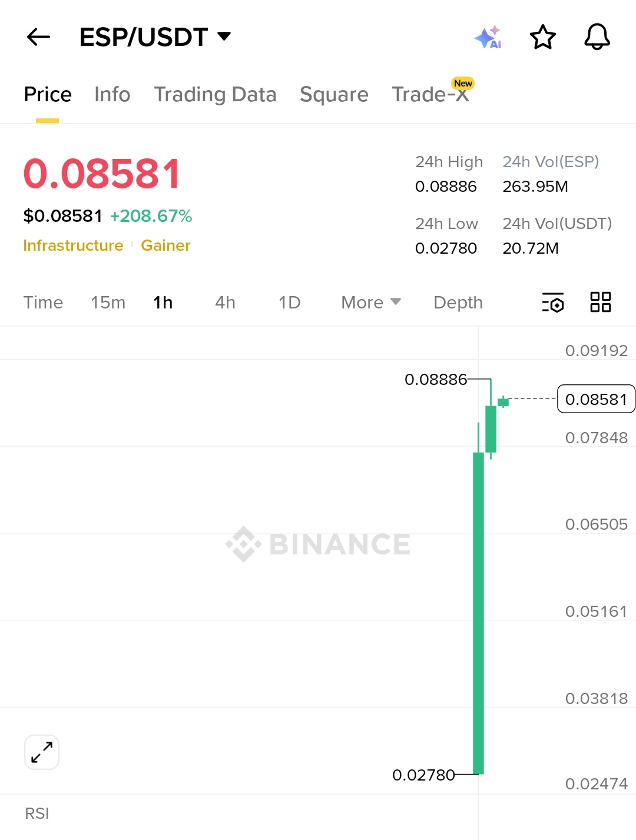Select the 15m chart interval
The height and width of the screenshot is (840, 636).
(108, 303)
